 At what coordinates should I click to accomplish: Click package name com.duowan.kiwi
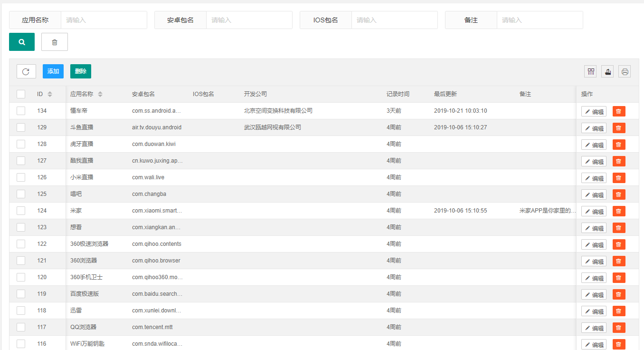(154, 144)
